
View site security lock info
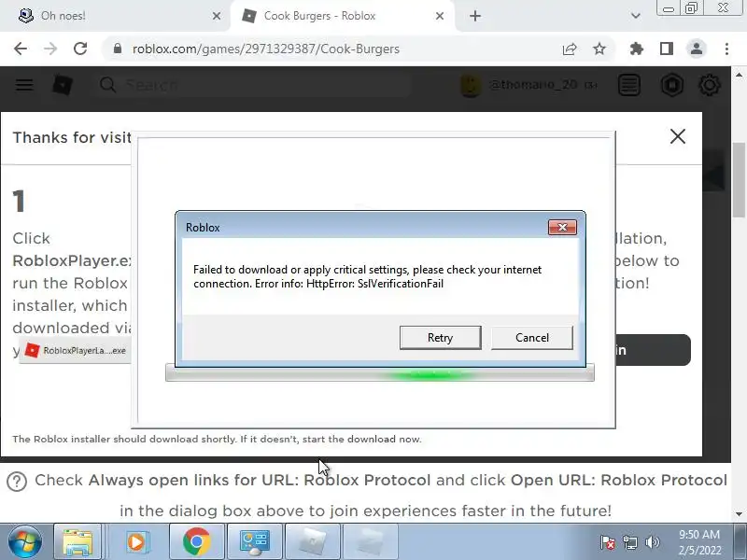click(x=118, y=49)
